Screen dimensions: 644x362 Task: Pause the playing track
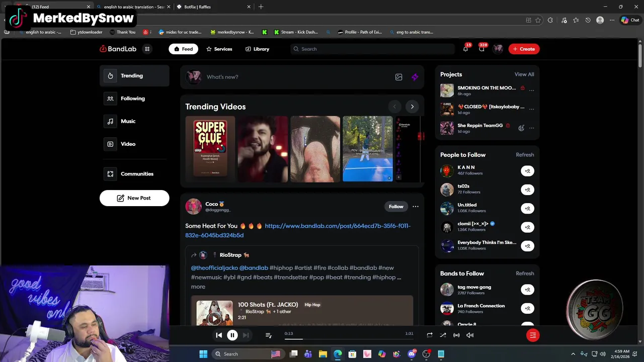(232, 335)
